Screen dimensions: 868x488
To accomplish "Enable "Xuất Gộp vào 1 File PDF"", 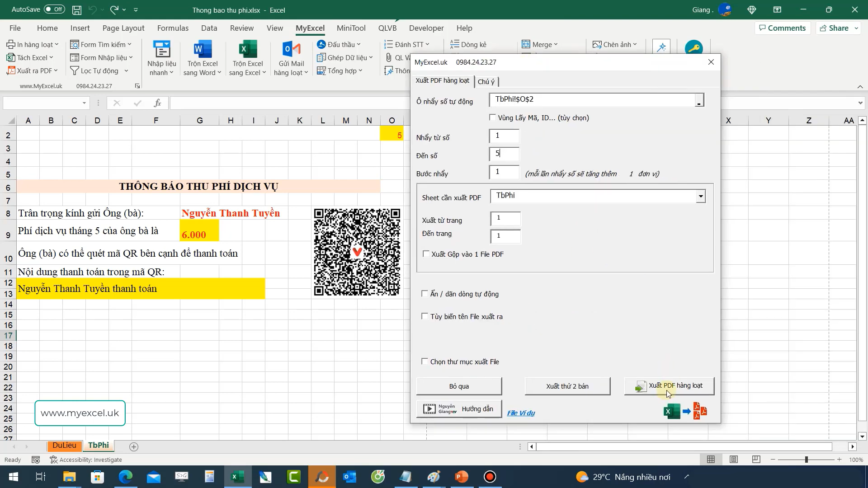I will point(425,254).
